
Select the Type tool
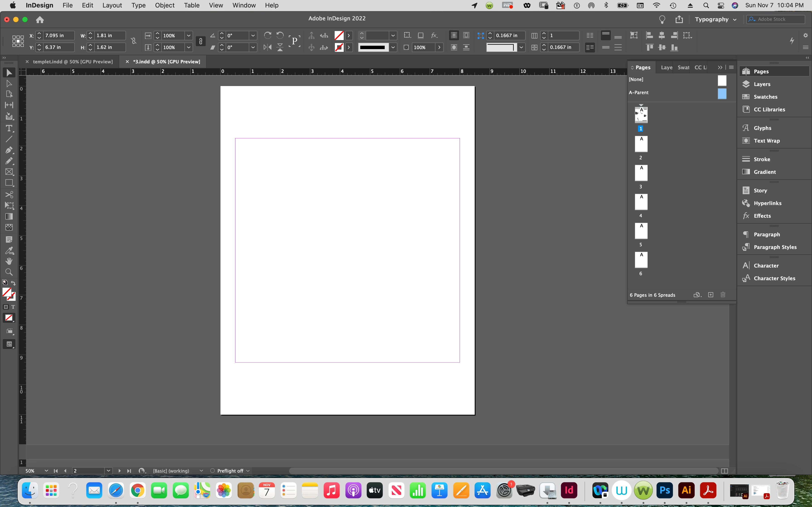9,128
